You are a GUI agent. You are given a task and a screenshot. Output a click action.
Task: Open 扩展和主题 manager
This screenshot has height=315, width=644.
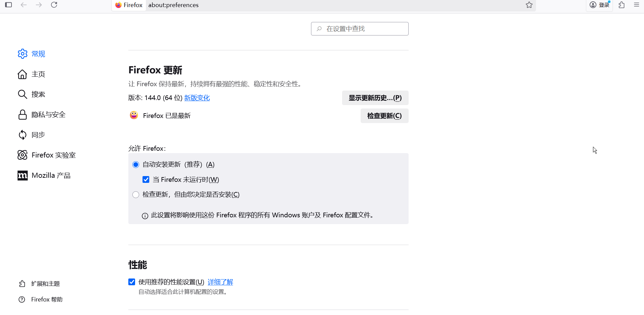[46, 284]
